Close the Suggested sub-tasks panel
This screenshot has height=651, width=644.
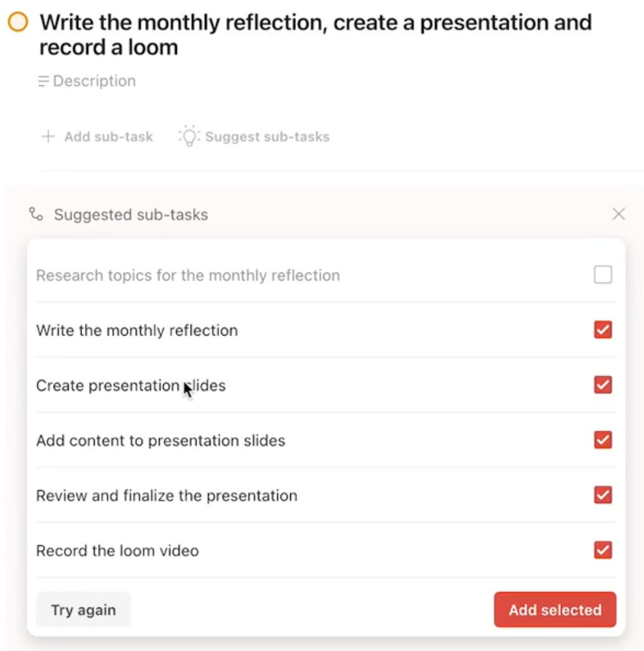click(x=618, y=214)
